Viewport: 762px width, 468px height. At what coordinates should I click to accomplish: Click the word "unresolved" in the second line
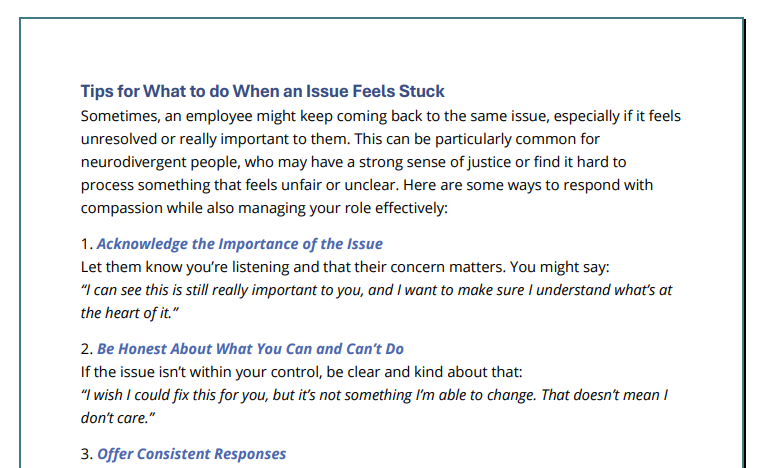[x=120, y=138]
